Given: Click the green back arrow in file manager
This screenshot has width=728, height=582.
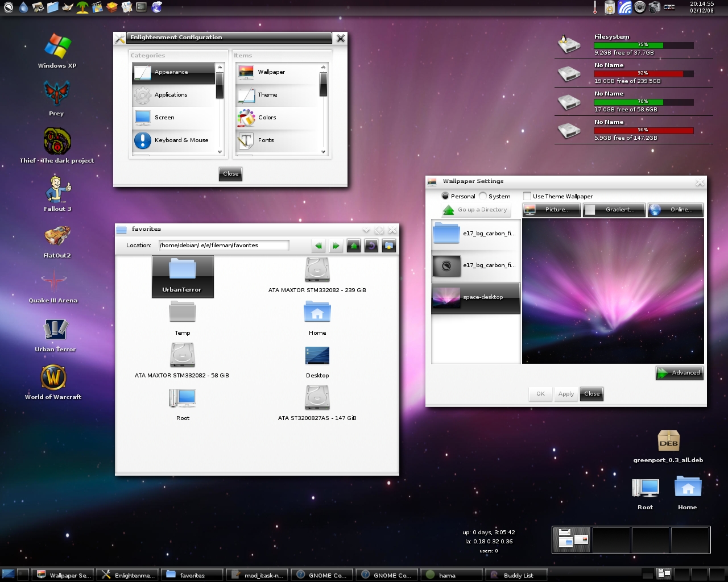Looking at the screenshot, I should tap(318, 246).
